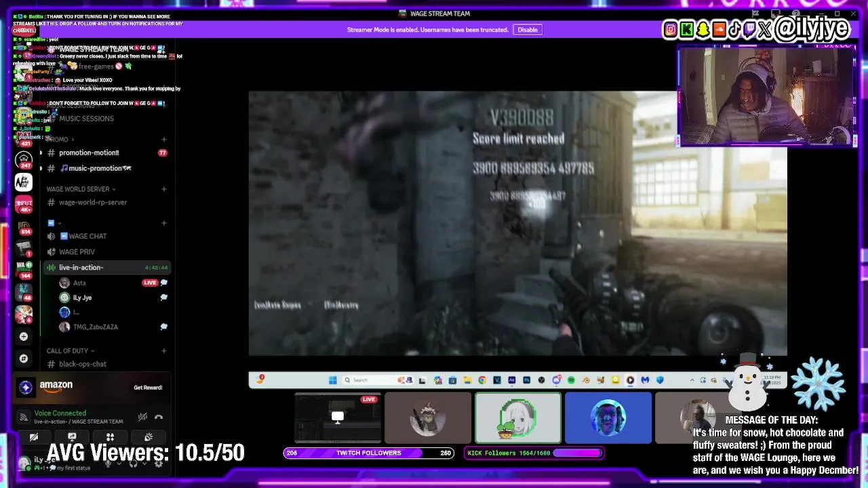The width and height of the screenshot is (868, 488).
Task: Open the soundboard in the voice panel
Action: pos(149,437)
